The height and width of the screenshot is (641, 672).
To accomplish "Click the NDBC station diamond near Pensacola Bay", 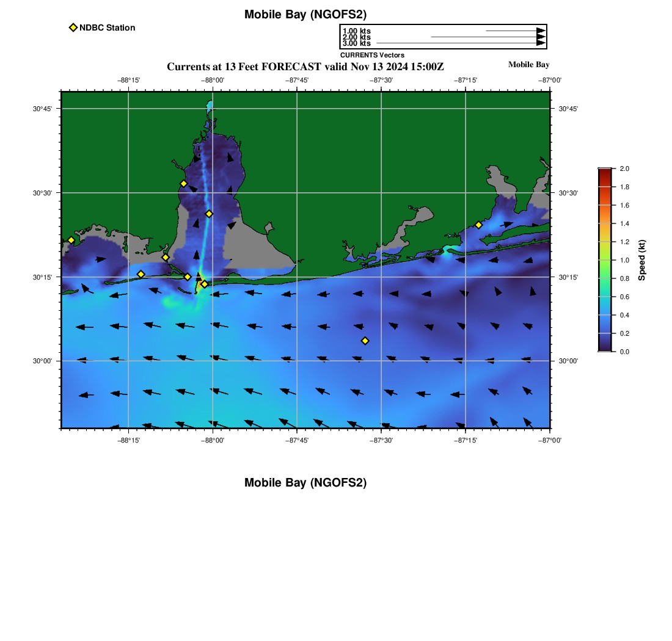I will click(x=479, y=225).
